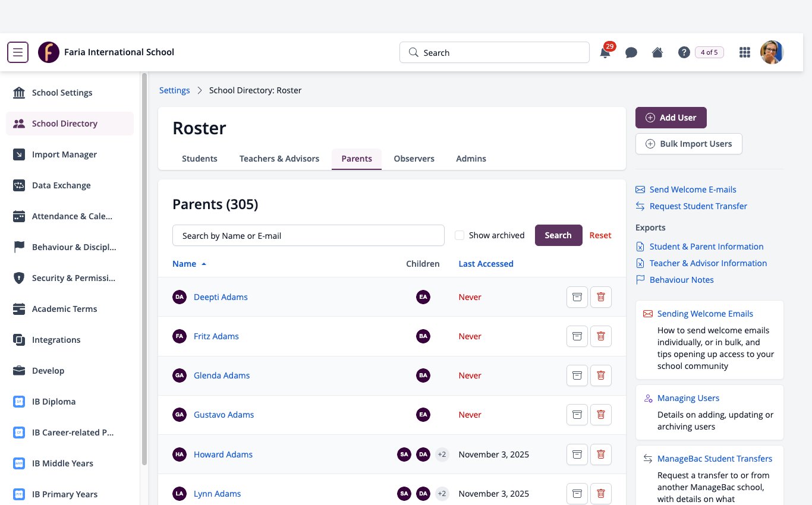Toggle the hamburger menu button
Image resolution: width=812 pixels, height=505 pixels.
18,52
